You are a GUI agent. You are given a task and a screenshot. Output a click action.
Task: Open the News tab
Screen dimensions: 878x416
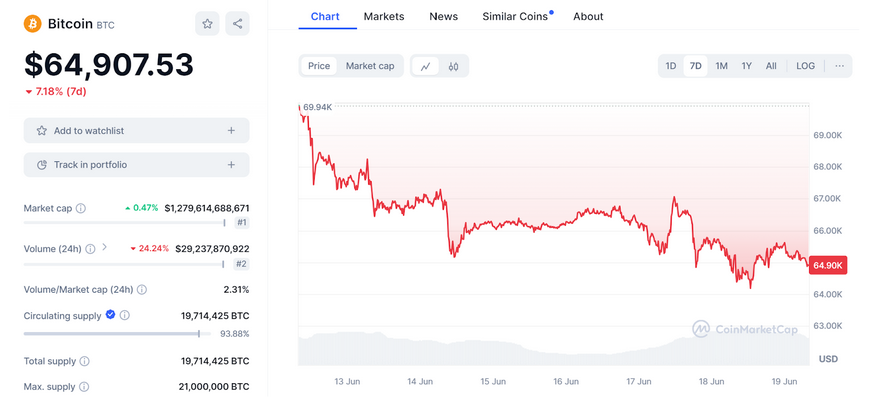coord(443,17)
